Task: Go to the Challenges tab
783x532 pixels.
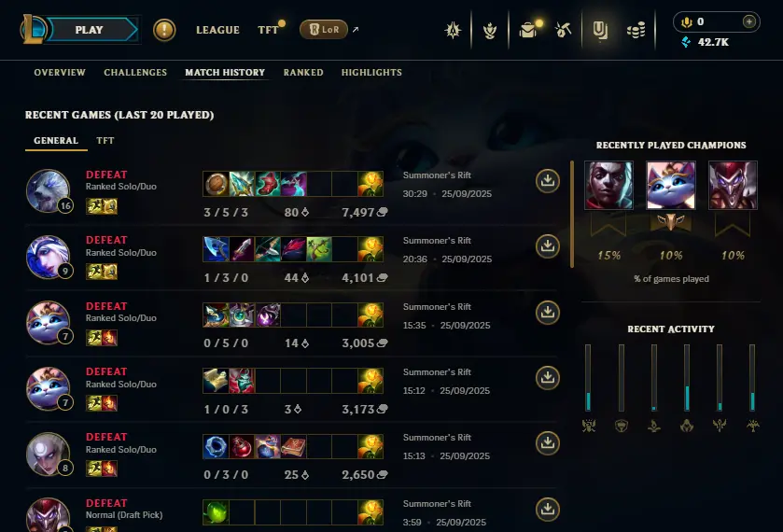Action: point(135,73)
